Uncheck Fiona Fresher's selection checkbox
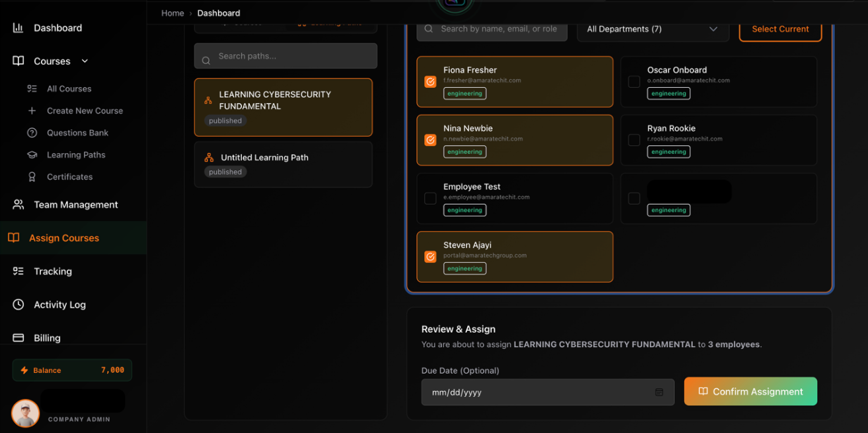 [x=431, y=82]
